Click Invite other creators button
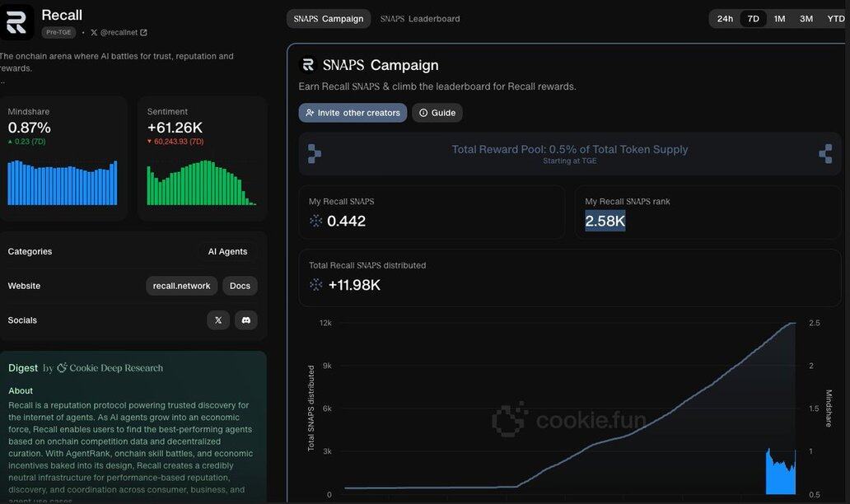Viewport: 850px width, 504px height. click(353, 113)
